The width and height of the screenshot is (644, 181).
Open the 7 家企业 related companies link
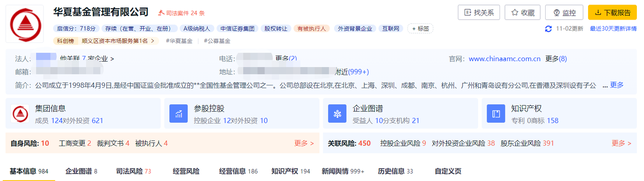(x=98, y=59)
